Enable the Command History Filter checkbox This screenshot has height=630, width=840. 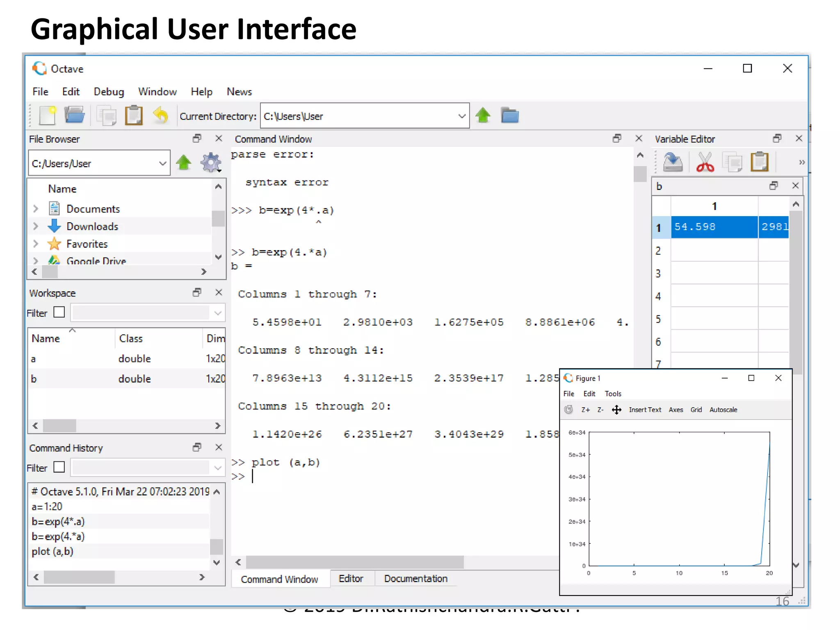click(x=59, y=467)
